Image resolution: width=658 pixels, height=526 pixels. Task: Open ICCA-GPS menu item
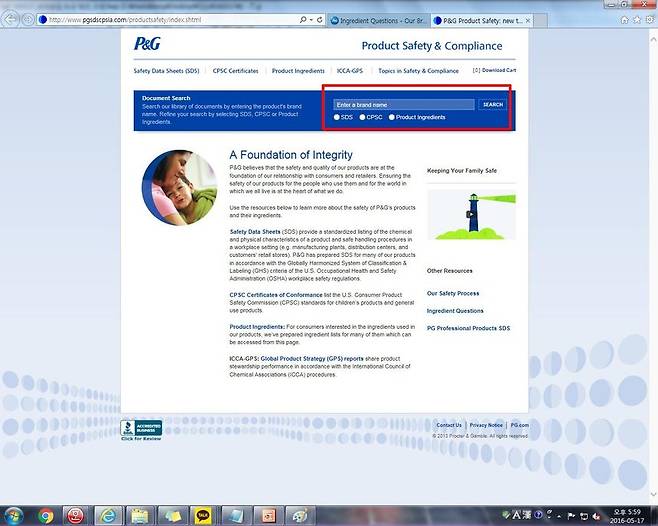(x=350, y=71)
